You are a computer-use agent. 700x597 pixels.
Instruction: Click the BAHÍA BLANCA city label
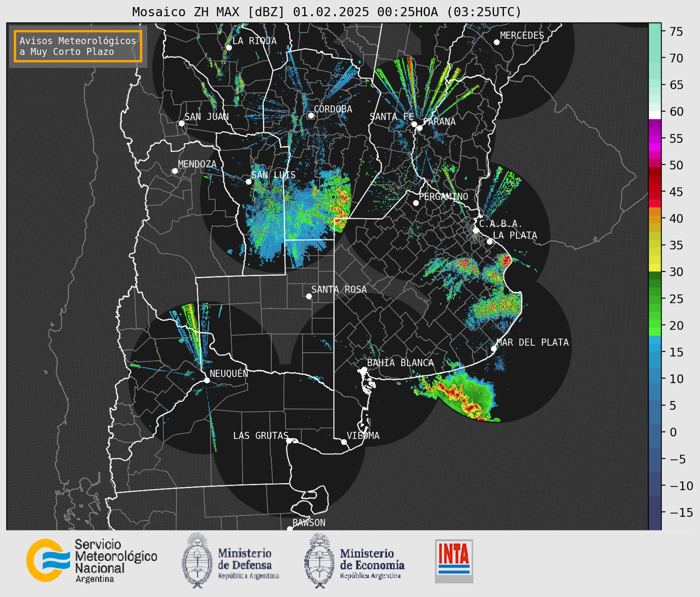coord(400,363)
